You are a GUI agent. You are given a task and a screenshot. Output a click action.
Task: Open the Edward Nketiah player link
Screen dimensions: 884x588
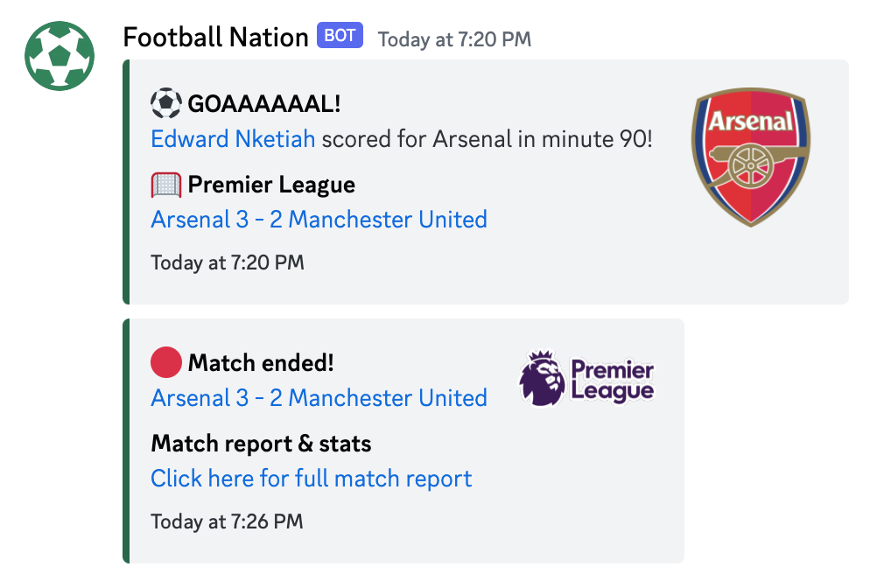(x=233, y=139)
